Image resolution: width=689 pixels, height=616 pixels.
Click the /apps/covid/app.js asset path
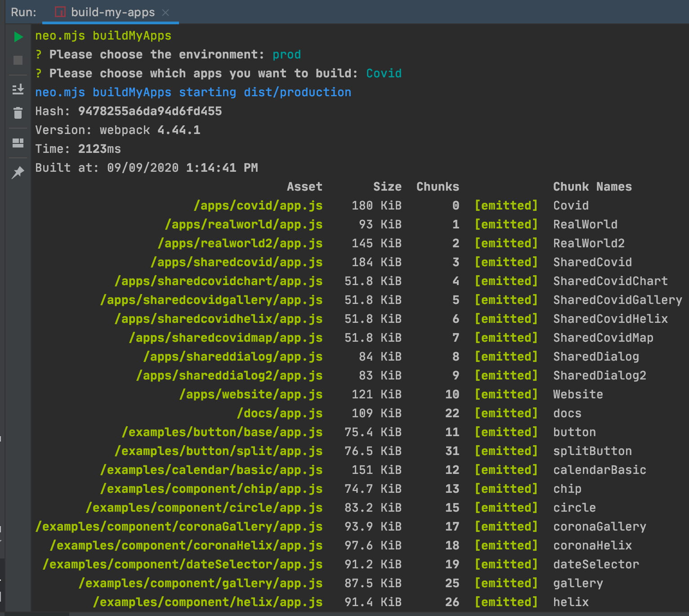258,205
